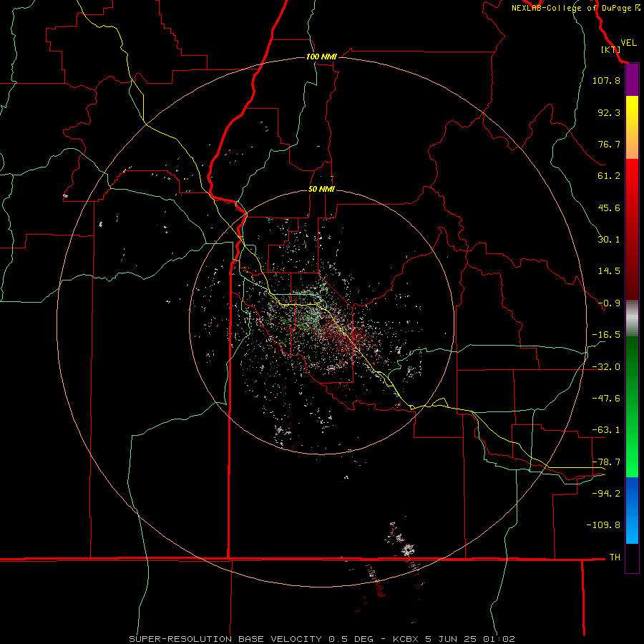Viewport: 644px width, 644px height.
Task: Click the 76.7 scale value
Action: coord(609,144)
